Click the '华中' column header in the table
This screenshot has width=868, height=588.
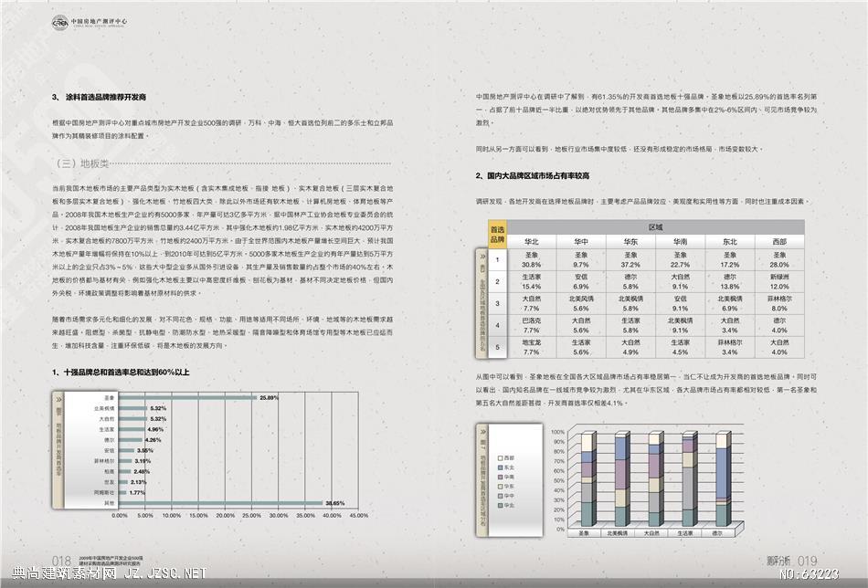[x=581, y=242]
